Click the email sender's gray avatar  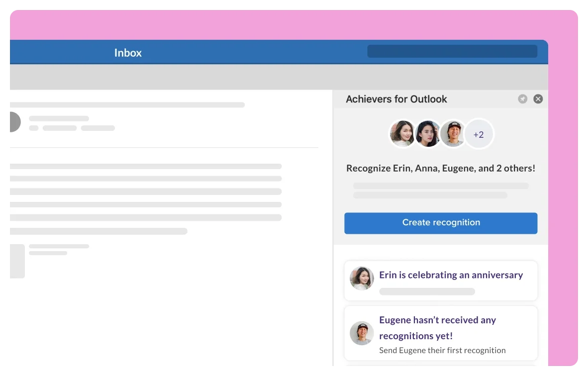(x=13, y=122)
